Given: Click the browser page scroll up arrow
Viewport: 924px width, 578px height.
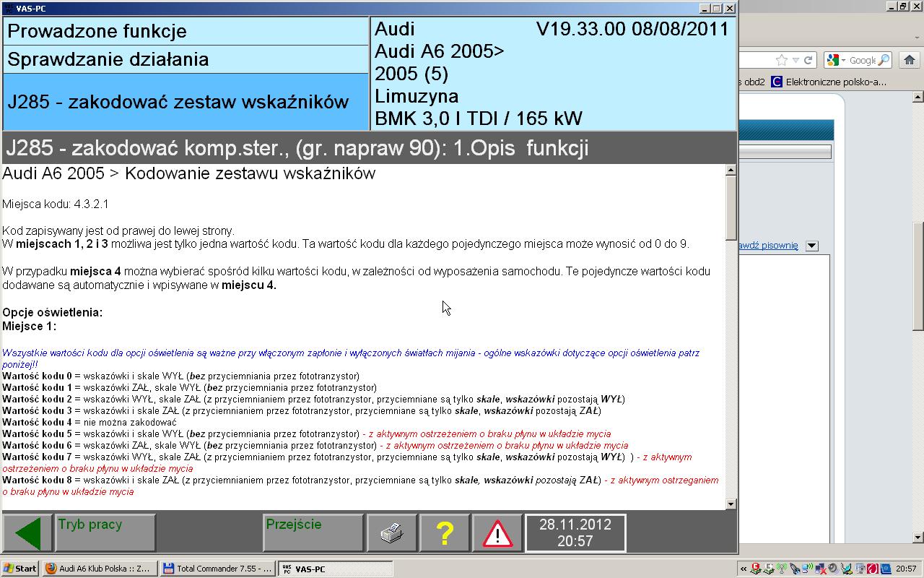Looking at the screenshot, I should tap(918, 97).
